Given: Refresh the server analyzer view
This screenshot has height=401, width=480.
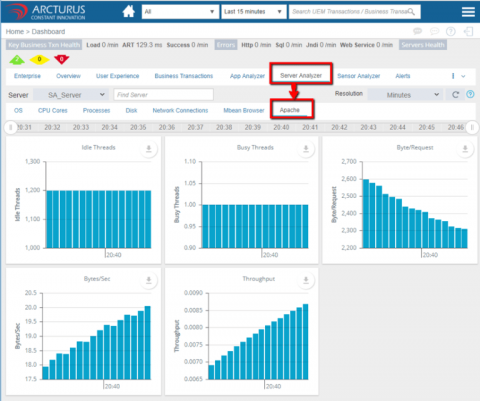Looking at the screenshot, I should click(x=455, y=95).
